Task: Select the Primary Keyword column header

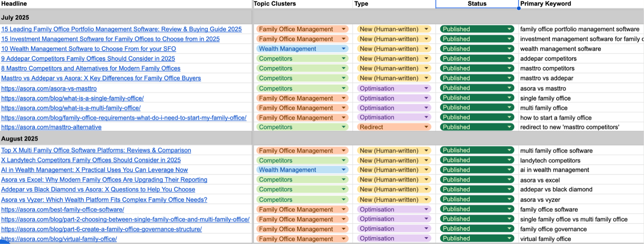Action: point(581,4)
